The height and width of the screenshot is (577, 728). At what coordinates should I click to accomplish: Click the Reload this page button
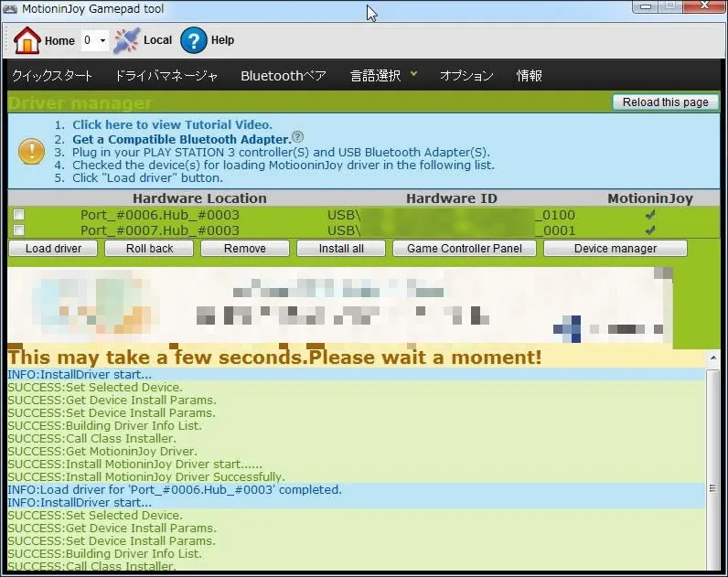665,102
